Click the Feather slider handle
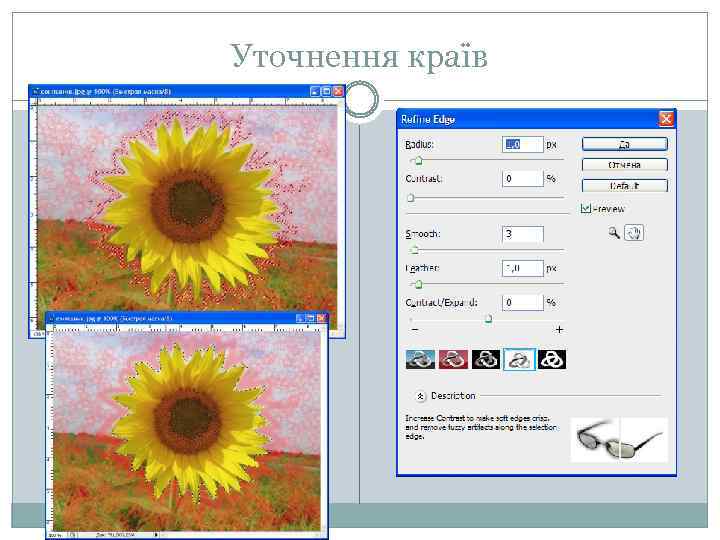This screenshot has width=720, height=540. coord(418,285)
